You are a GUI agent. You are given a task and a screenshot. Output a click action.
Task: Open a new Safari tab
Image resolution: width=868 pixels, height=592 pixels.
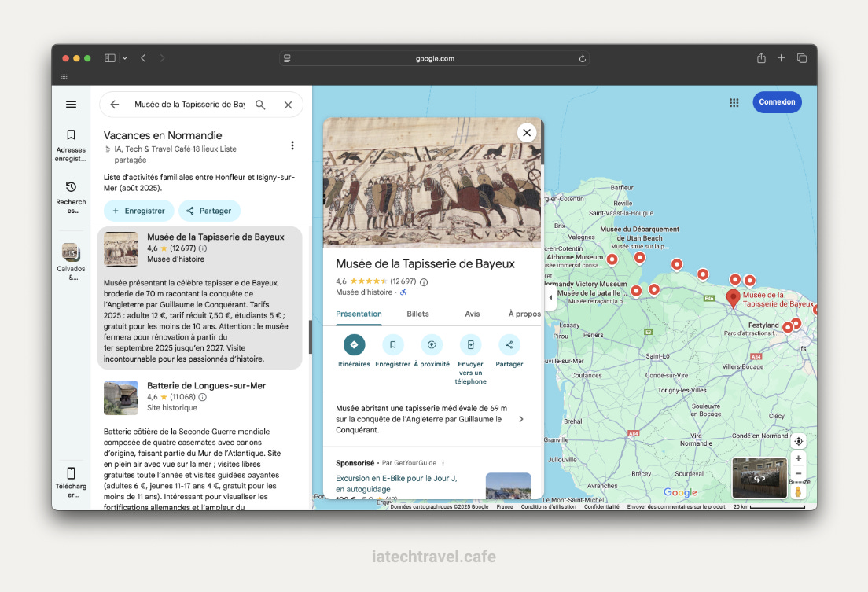point(781,58)
